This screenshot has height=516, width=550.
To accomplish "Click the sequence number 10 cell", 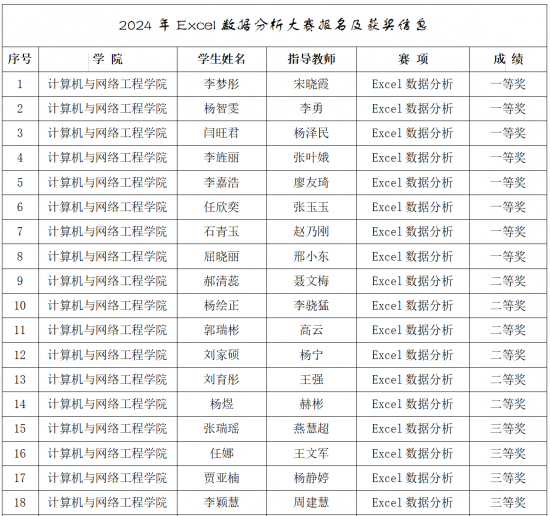I will point(20,306).
